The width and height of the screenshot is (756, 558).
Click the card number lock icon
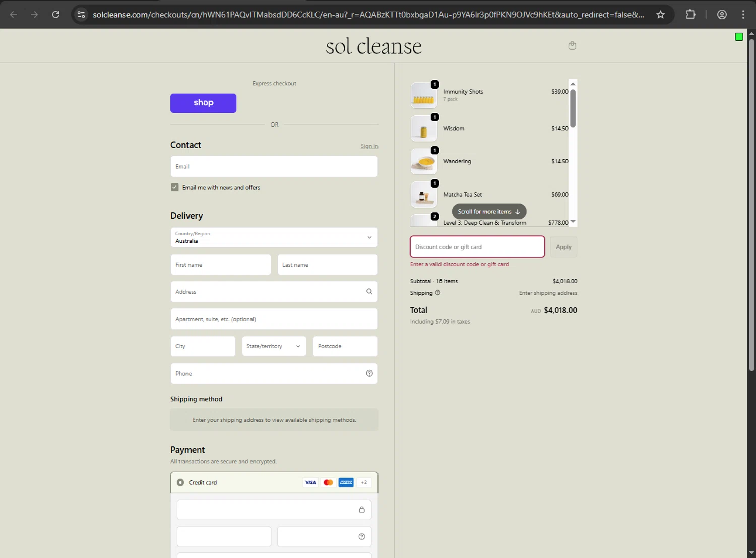pyautogui.click(x=362, y=510)
